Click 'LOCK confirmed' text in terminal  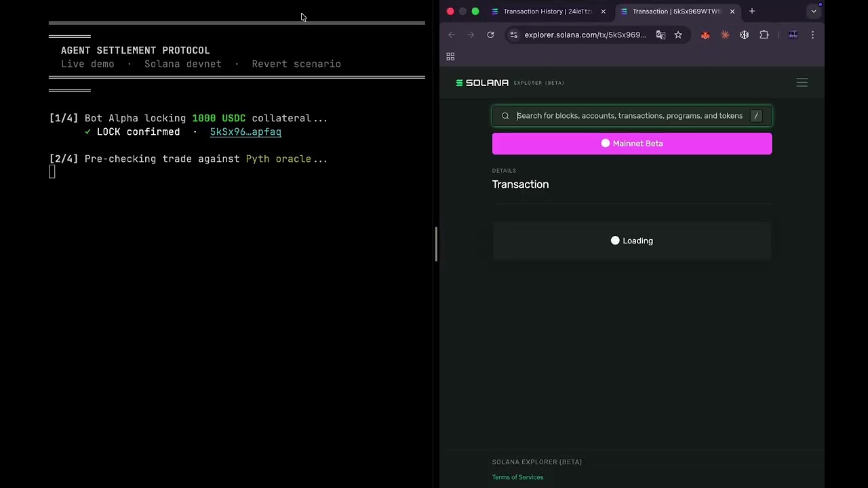click(x=138, y=131)
